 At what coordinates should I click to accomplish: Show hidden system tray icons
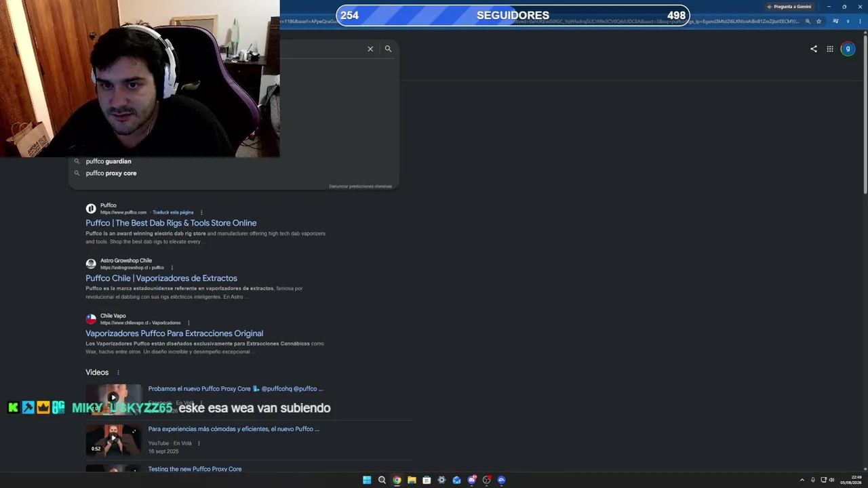tap(802, 480)
